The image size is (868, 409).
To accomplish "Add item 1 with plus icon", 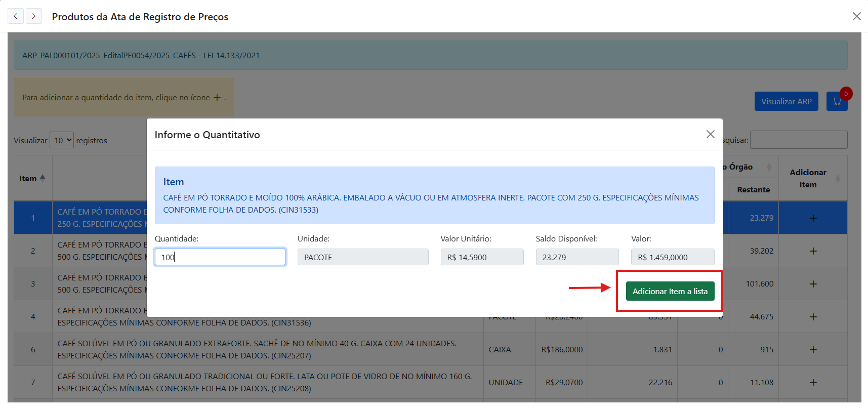I will point(813,218).
